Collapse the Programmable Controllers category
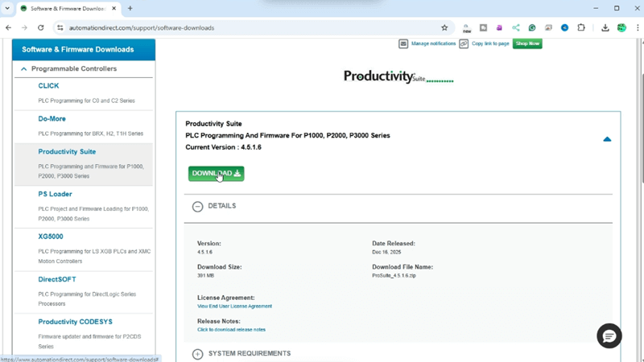Image resolution: width=644 pixels, height=362 pixels. pyautogui.click(x=24, y=69)
